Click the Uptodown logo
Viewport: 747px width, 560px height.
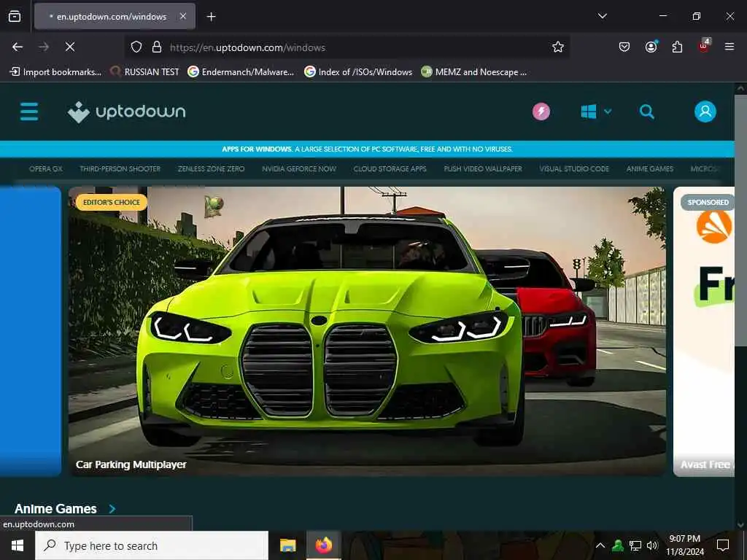point(127,112)
